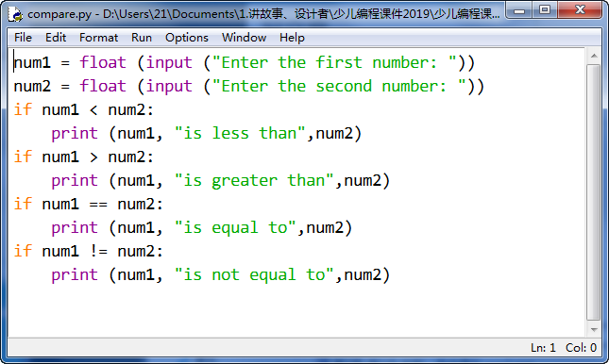Open the File menu
This screenshot has height=364, width=609.
tap(23, 38)
